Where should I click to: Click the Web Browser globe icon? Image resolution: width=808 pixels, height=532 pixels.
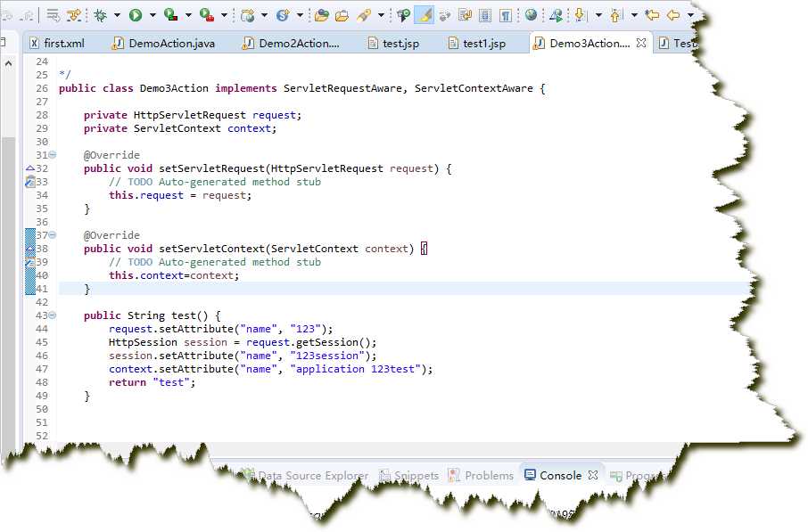pyautogui.click(x=531, y=15)
